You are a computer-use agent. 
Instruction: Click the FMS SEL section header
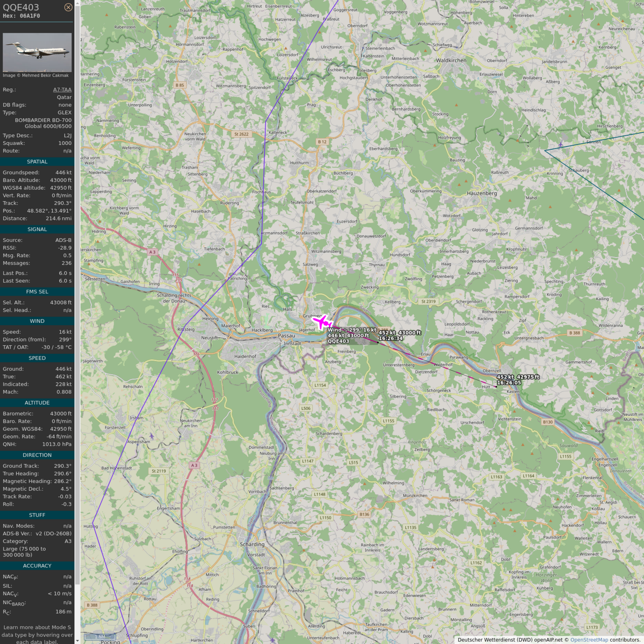point(37,292)
